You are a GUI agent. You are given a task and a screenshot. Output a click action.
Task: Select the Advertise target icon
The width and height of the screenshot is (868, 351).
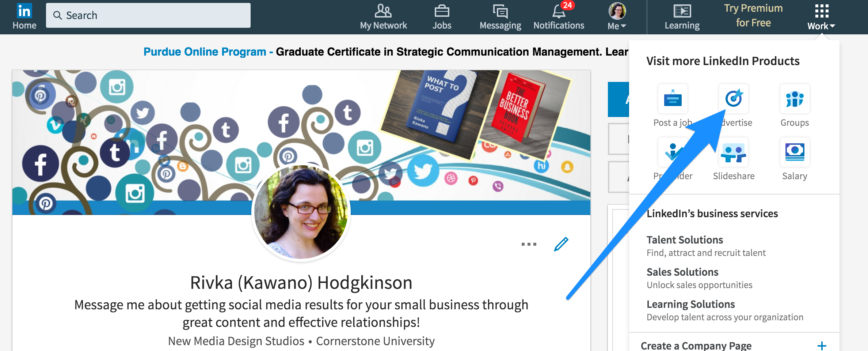(734, 99)
